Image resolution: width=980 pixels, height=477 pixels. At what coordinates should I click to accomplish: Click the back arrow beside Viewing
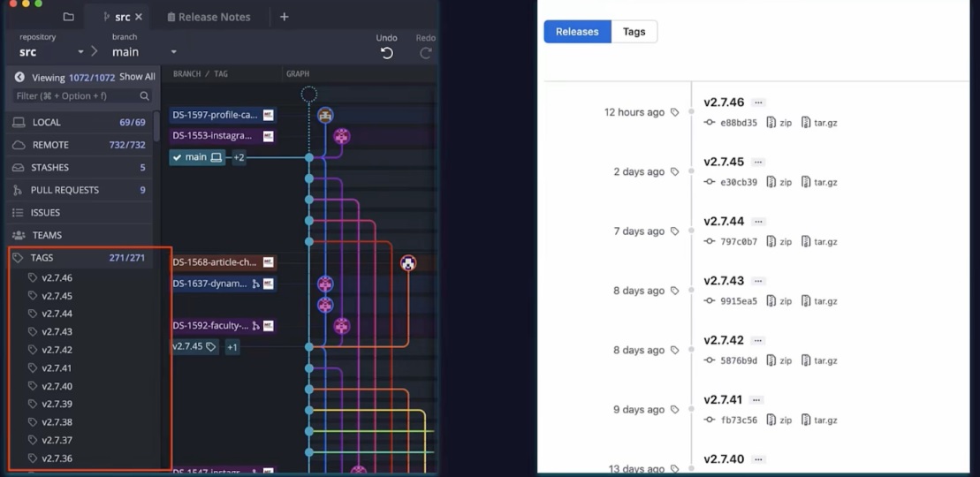tap(19, 77)
